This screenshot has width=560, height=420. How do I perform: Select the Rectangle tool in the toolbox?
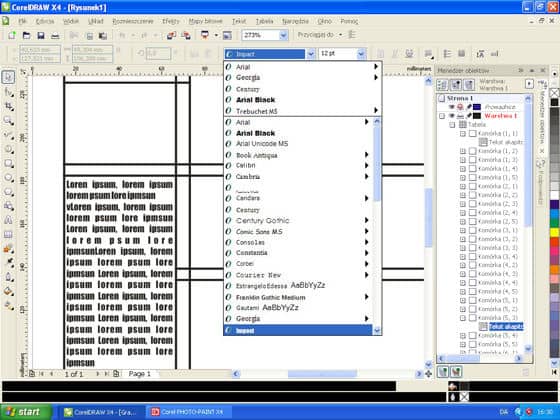pyautogui.click(x=8, y=163)
